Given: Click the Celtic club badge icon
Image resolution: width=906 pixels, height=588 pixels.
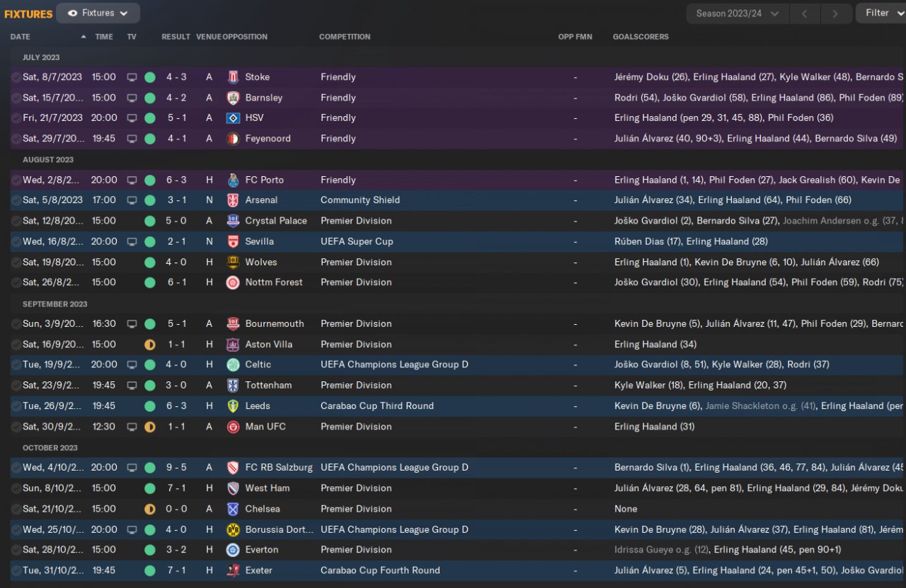Looking at the screenshot, I should tap(233, 365).
